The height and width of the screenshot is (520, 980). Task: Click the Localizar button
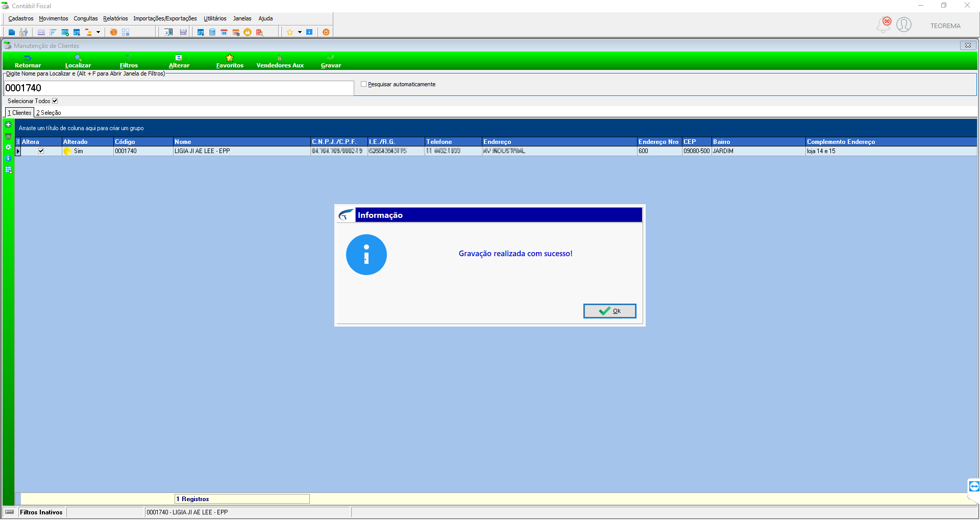[x=78, y=61]
